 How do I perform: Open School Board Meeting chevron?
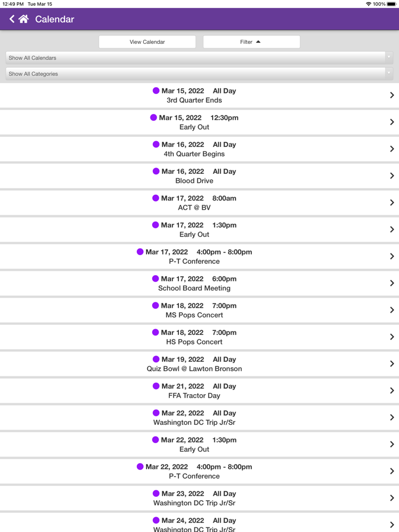pyautogui.click(x=392, y=283)
